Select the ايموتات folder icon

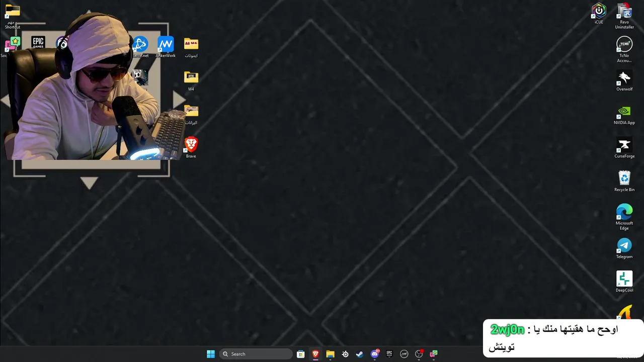pos(191,47)
